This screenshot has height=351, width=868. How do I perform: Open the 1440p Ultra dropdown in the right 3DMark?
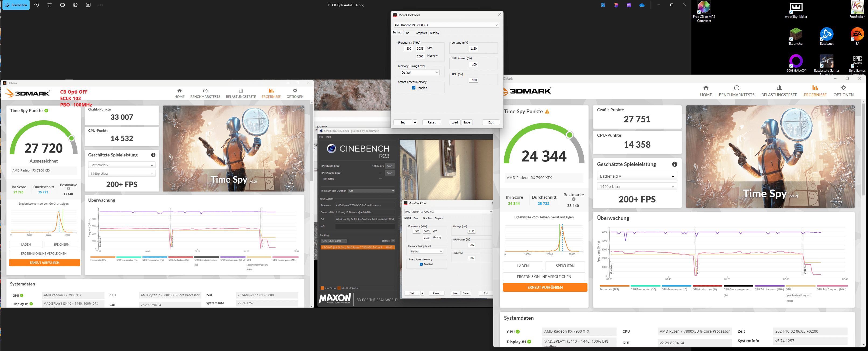click(637, 187)
